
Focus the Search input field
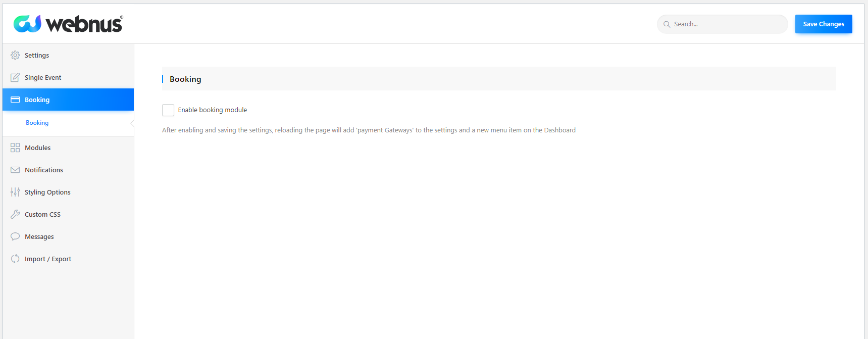click(723, 24)
